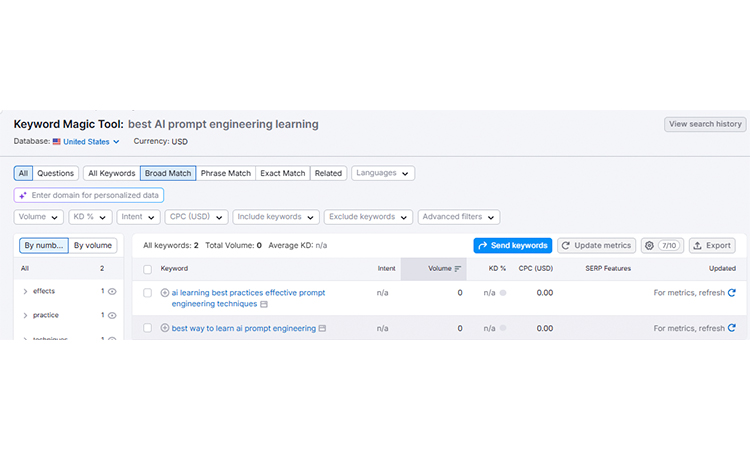Click the add icon beside 'best way to learn' keyword

point(165,328)
